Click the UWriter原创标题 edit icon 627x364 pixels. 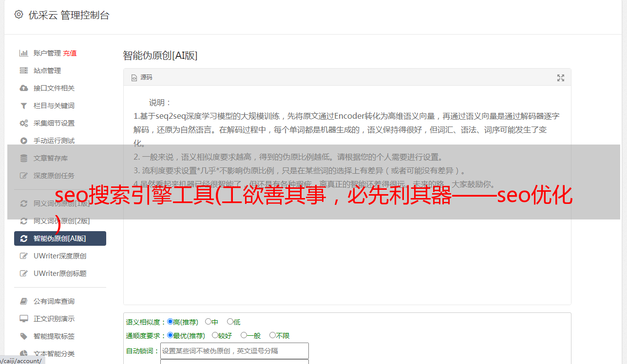click(x=23, y=273)
